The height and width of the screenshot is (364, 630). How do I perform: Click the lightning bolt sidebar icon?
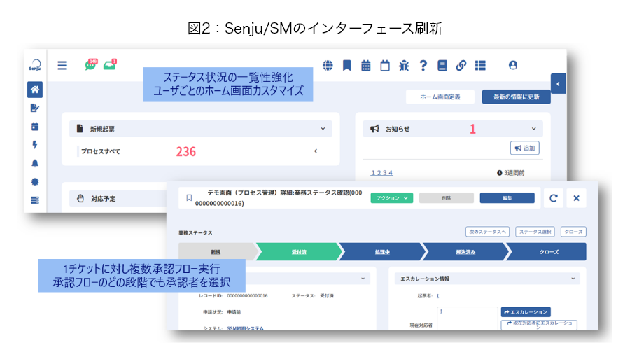point(35,145)
